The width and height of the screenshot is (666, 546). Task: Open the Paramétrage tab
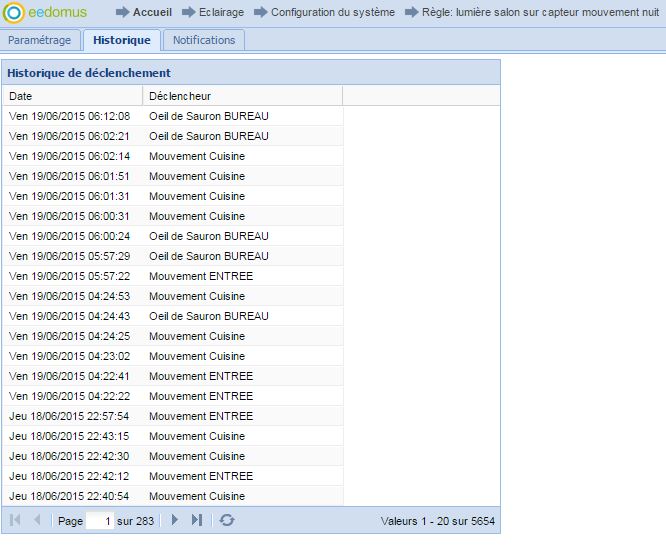(x=40, y=40)
